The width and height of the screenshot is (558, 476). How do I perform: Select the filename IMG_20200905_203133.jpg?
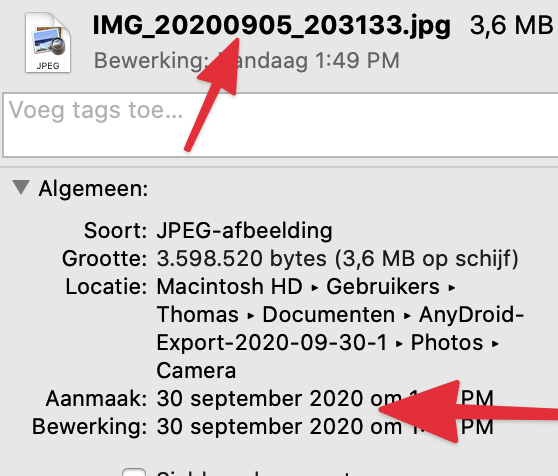(272, 26)
